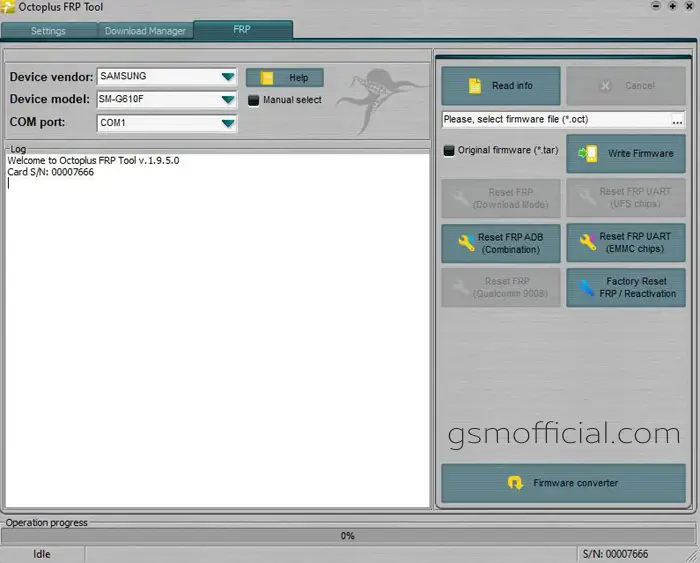
Task: Click the Welcome to Octoplus FRP Tool log line
Action: pos(93,160)
